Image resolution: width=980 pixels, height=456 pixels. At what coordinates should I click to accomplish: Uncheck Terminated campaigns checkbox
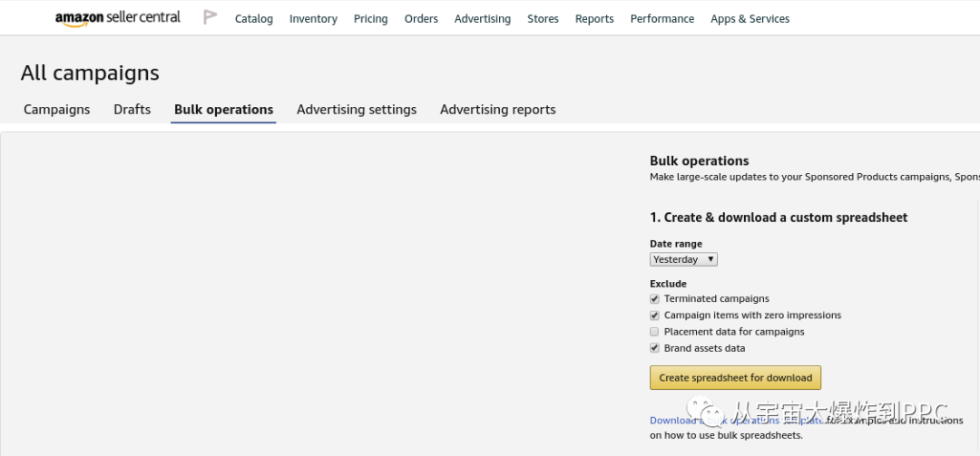point(654,299)
